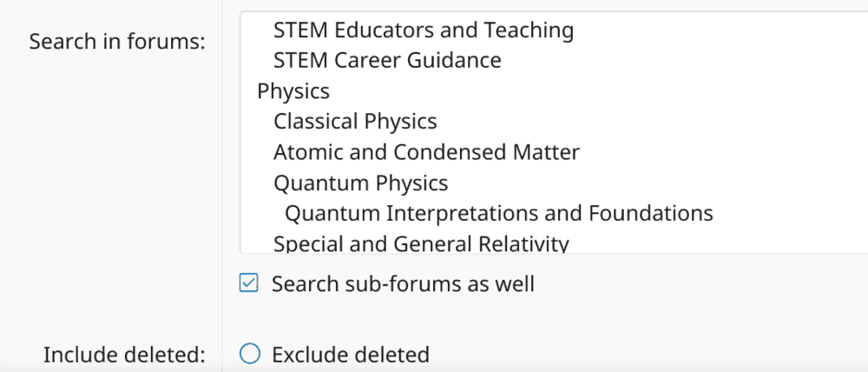Select Classical Physics forum option
The height and width of the screenshot is (372, 868).
[x=355, y=122]
